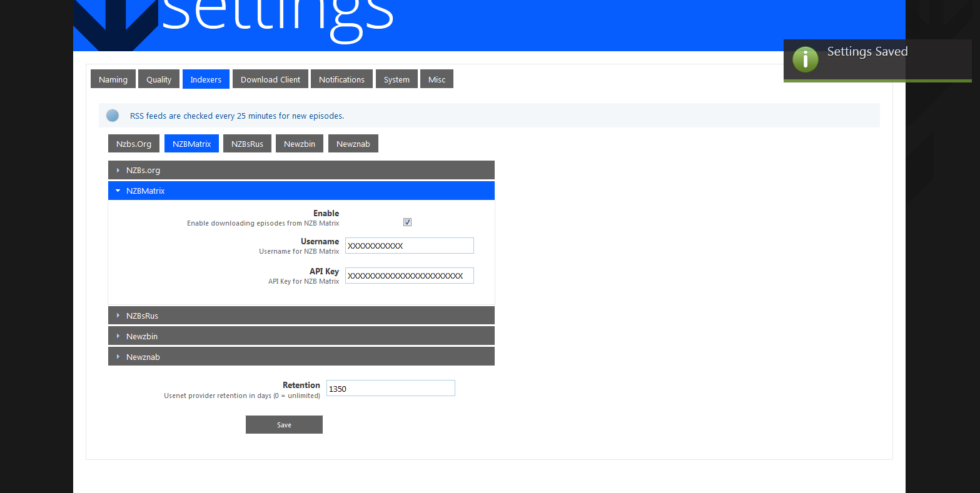980x493 pixels.
Task: Select the Indexers tab
Action: click(206, 79)
